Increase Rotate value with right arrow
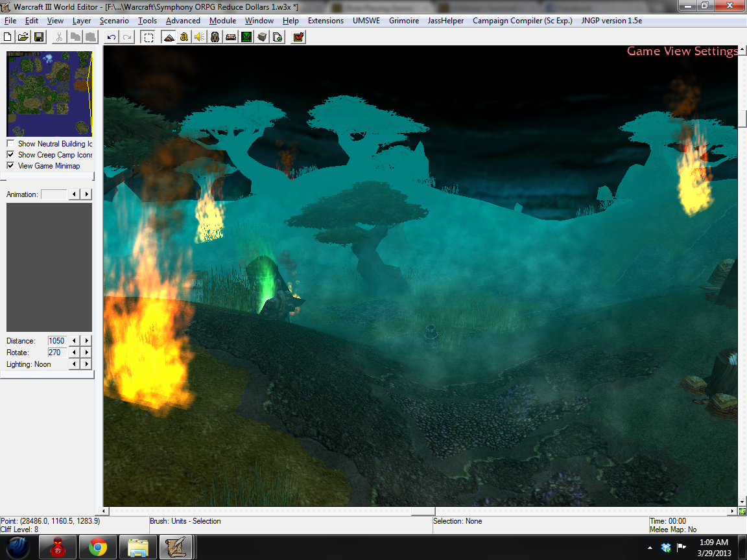The width and height of the screenshot is (747, 560). click(86, 353)
